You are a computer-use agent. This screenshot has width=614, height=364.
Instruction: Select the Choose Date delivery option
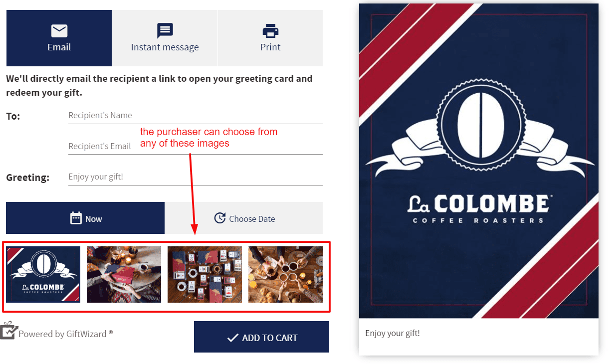(244, 218)
